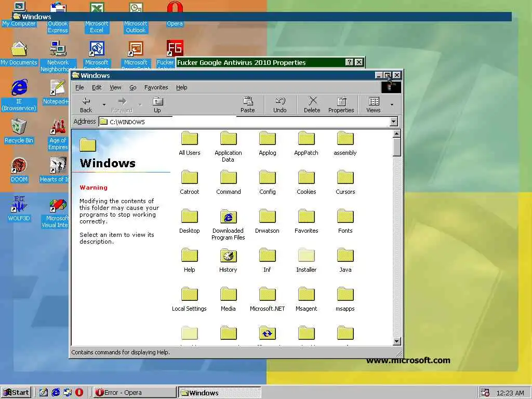The width and height of the screenshot is (532, 399).
Task: Click the Paste toolbar icon
Action: (x=248, y=105)
